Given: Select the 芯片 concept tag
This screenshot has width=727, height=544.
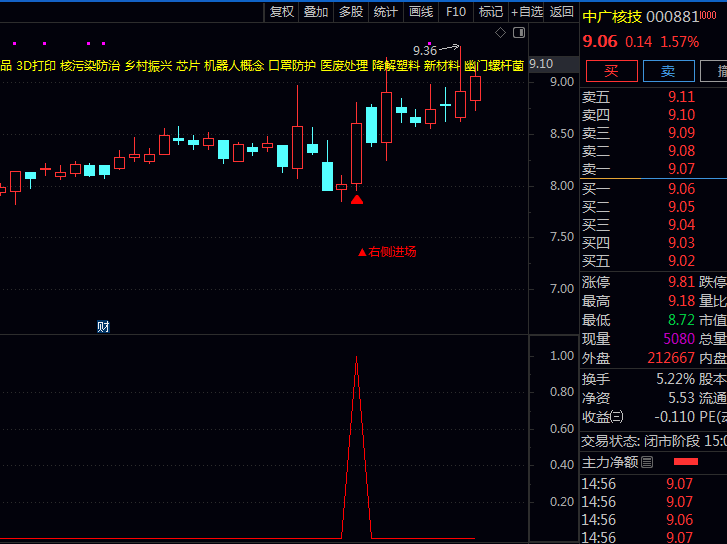Looking at the screenshot, I should (x=188, y=66).
